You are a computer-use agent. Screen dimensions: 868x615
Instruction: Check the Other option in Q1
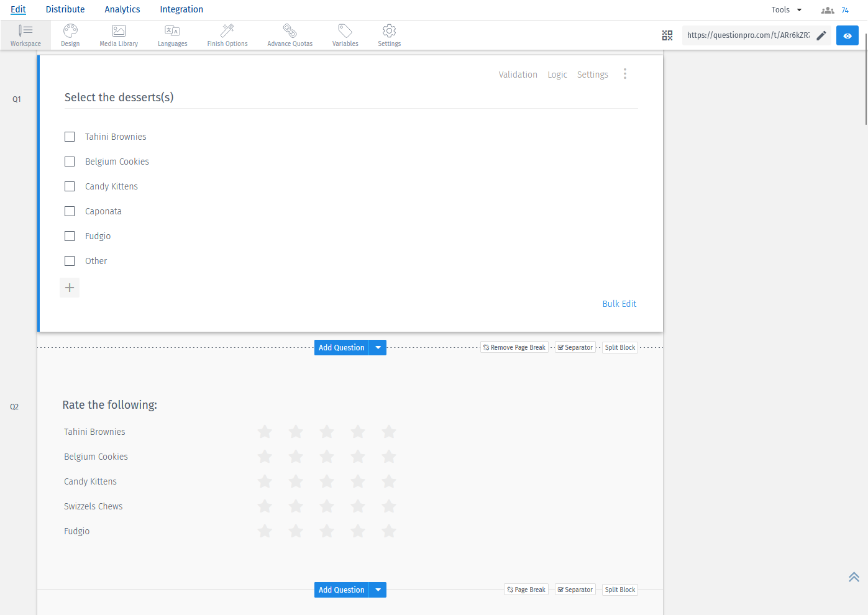point(69,260)
